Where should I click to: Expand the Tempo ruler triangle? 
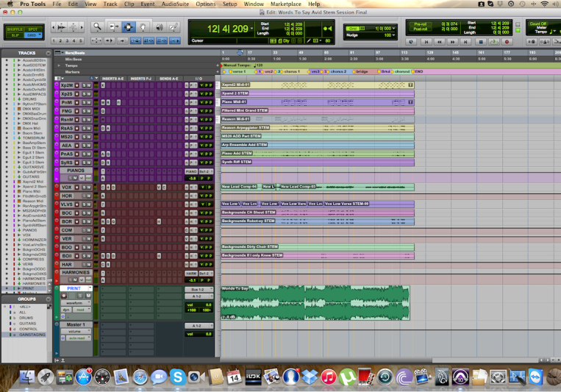[x=59, y=65]
